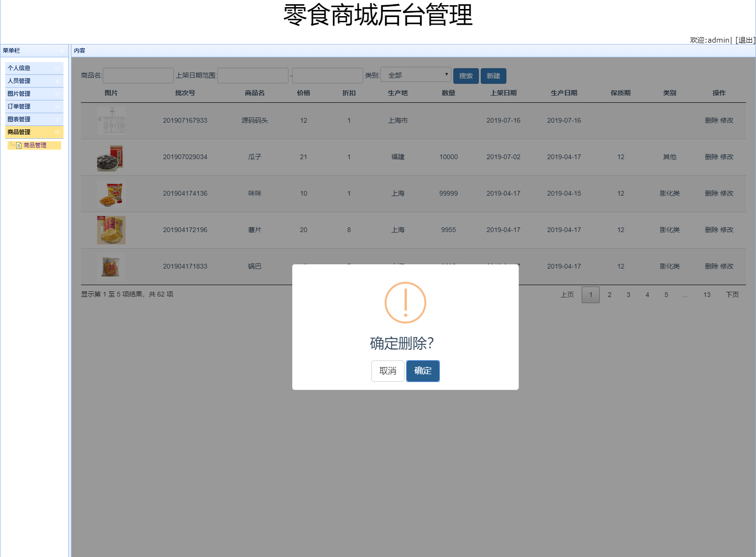756x557 pixels.
Task: Click the thumbnail image for 咪咪
Action: point(111,194)
